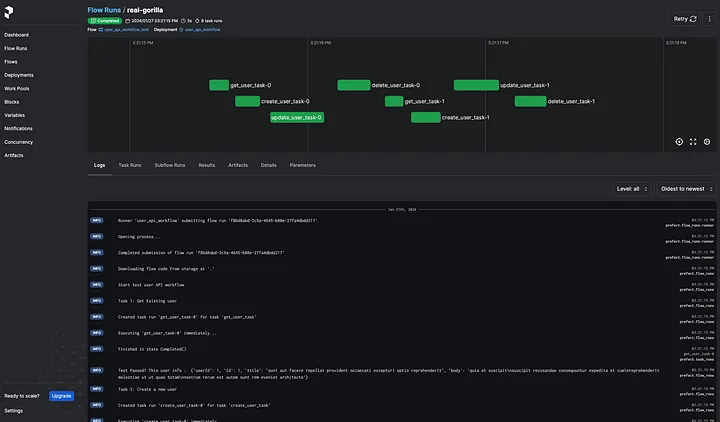
Task: Select the update_user_task-1 bar in timeline
Action: 476,85
